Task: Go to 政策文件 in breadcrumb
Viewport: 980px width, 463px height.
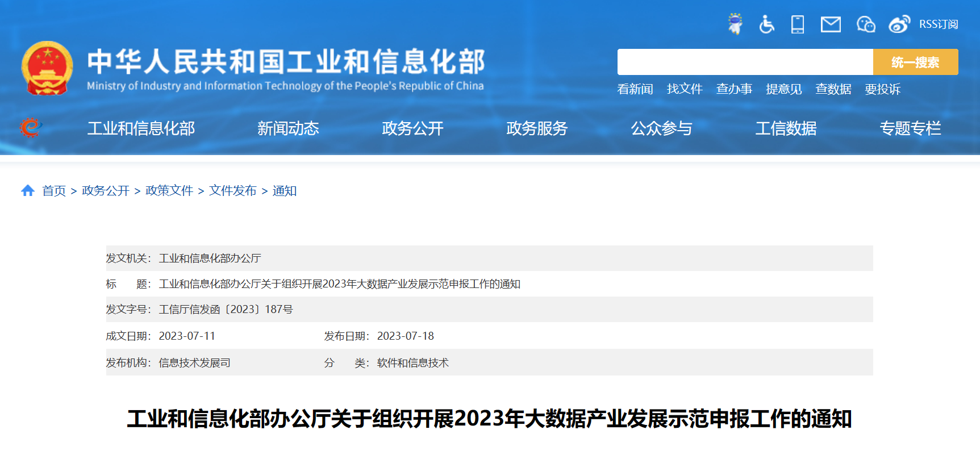Action: [x=169, y=191]
